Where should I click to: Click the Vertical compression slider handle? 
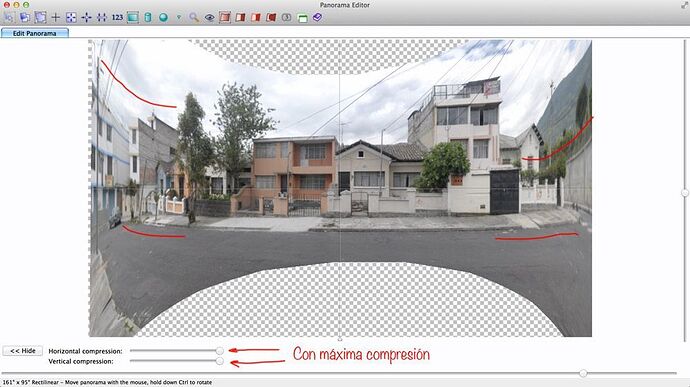tap(220, 361)
